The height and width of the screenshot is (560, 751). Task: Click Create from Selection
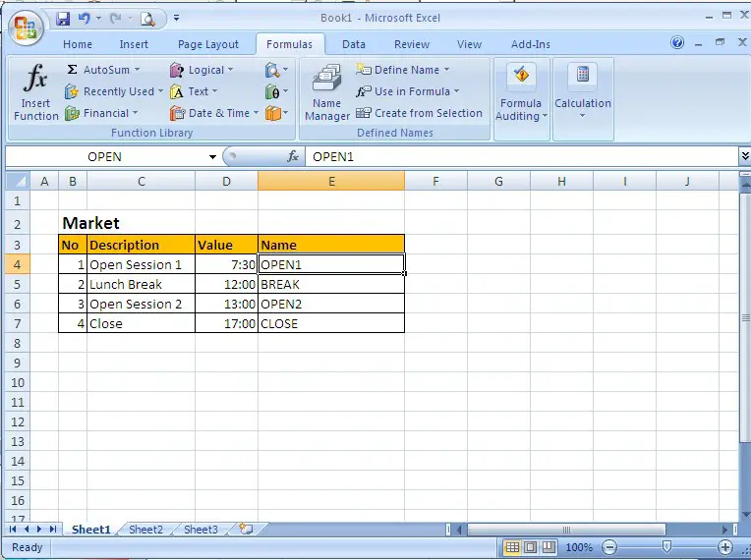click(x=419, y=113)
